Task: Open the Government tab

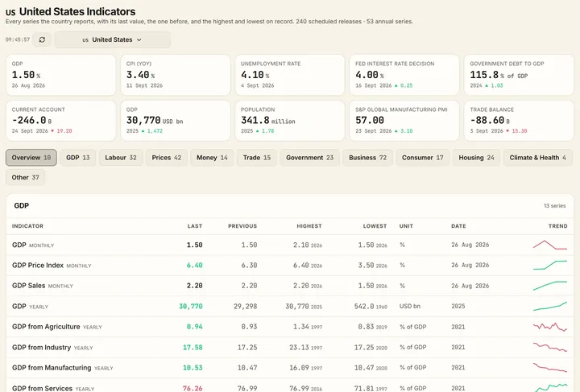Action: (x=309, y=158)
